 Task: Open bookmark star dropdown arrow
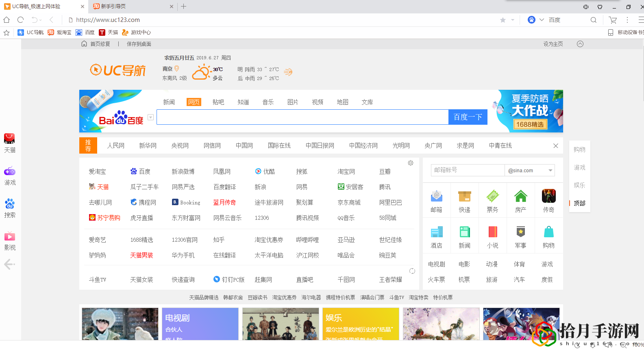tap(513, 20)
